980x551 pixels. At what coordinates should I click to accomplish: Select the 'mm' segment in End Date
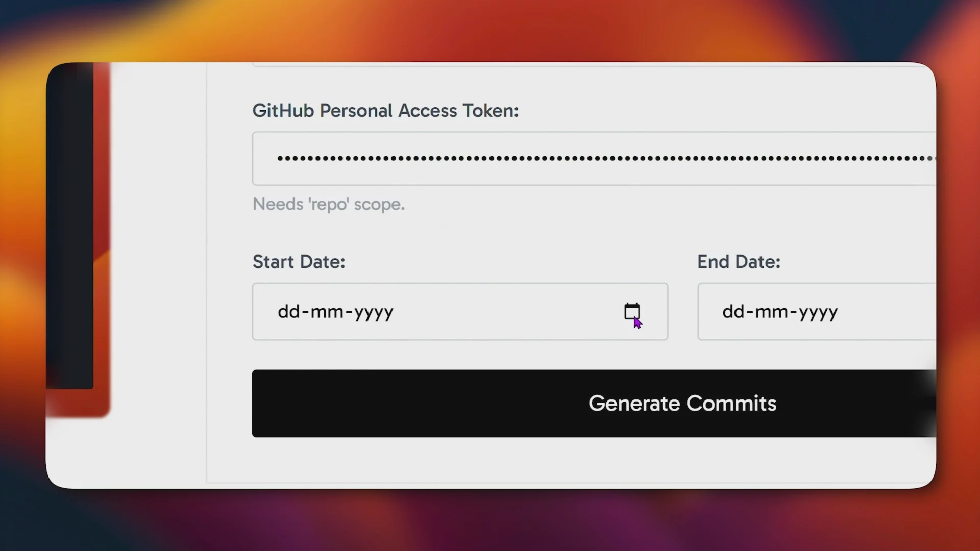[x=771, y=312]
